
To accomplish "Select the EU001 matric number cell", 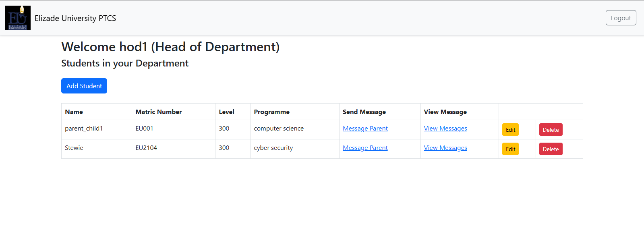I will 144,129.
